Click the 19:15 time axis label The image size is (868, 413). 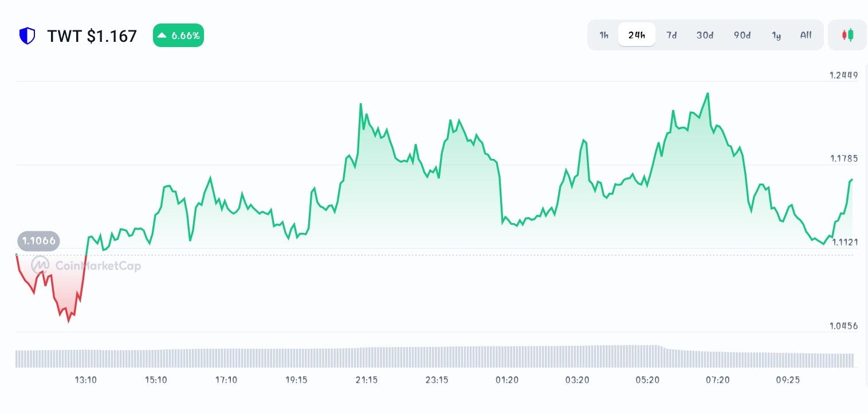pos(296,380)
